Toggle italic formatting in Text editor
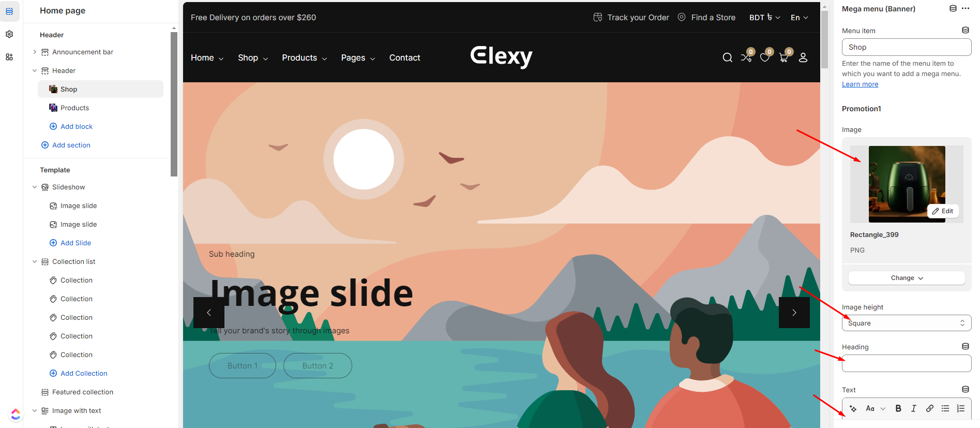This screenshot has width=980, height=428. click(x=914, y=408)
